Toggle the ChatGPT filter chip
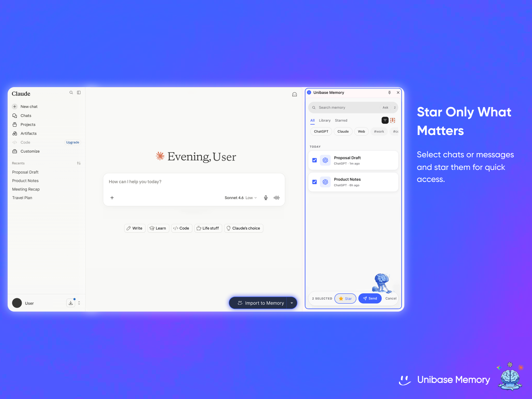532x399 pixels. click(x=321, y=132)
